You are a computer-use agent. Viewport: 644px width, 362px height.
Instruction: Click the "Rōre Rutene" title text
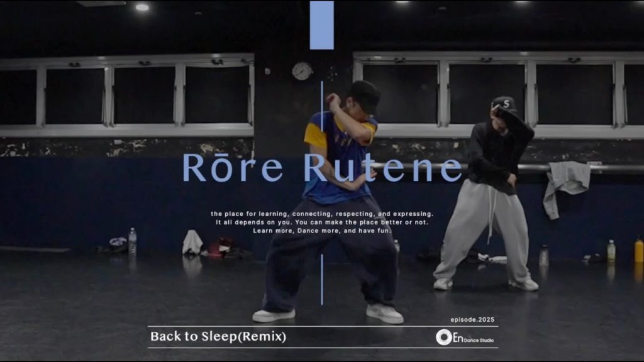(321, 168)
